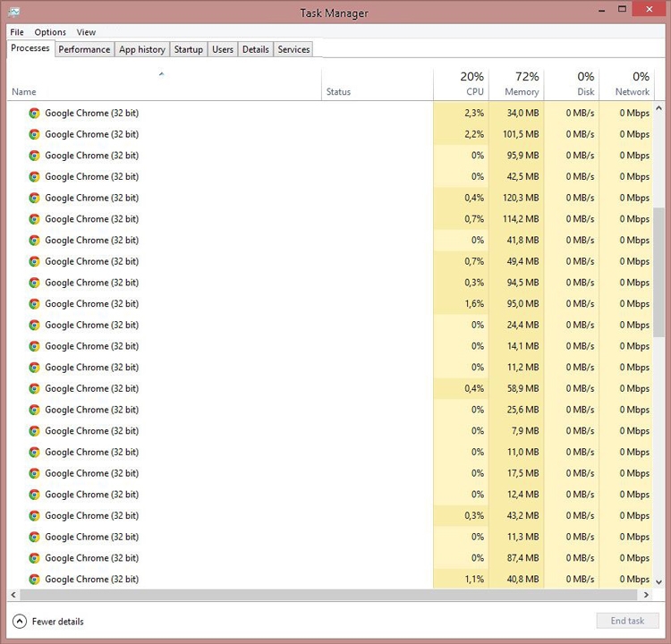Click the Chrome icon in the 87,4 MB row
This screenshot has height=644, width=671.
[34, 558]
